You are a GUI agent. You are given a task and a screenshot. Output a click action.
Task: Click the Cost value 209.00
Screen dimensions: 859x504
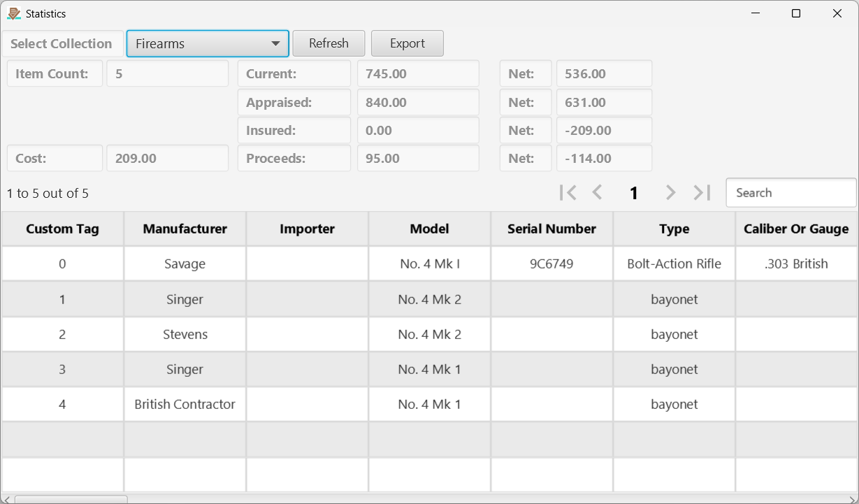tap(168, 158)
